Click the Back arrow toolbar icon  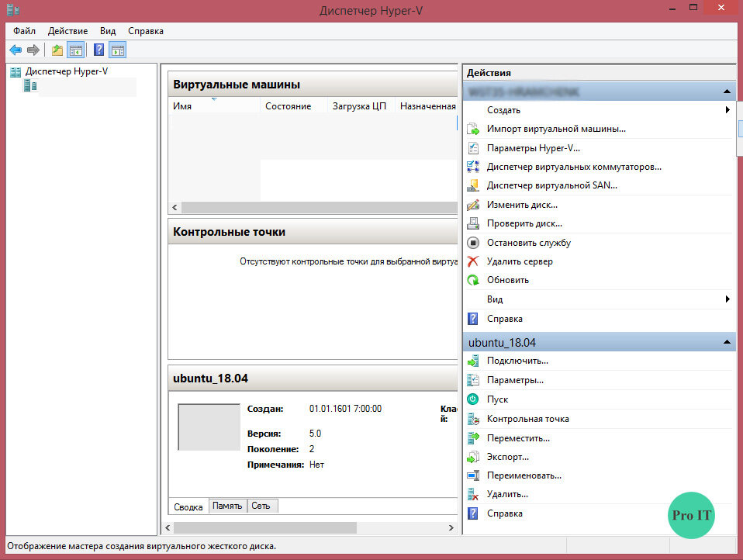click(16, 50)
